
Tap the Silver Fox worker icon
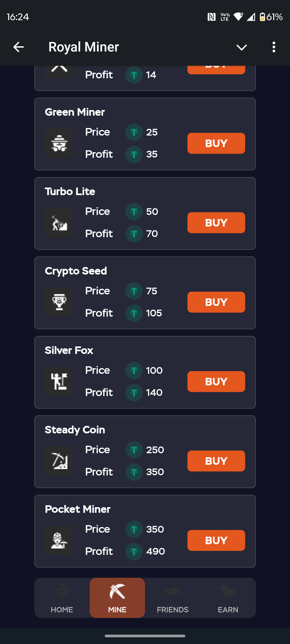coord(59,382)
